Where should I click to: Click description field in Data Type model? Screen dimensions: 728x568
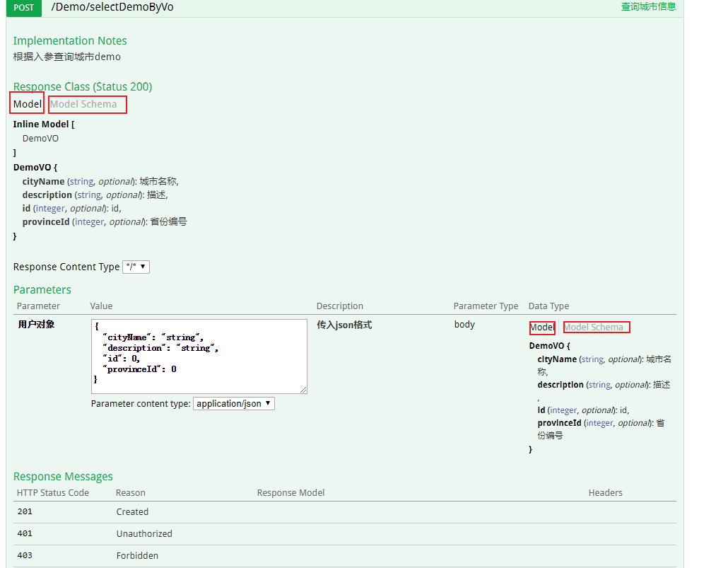point(560,385)
